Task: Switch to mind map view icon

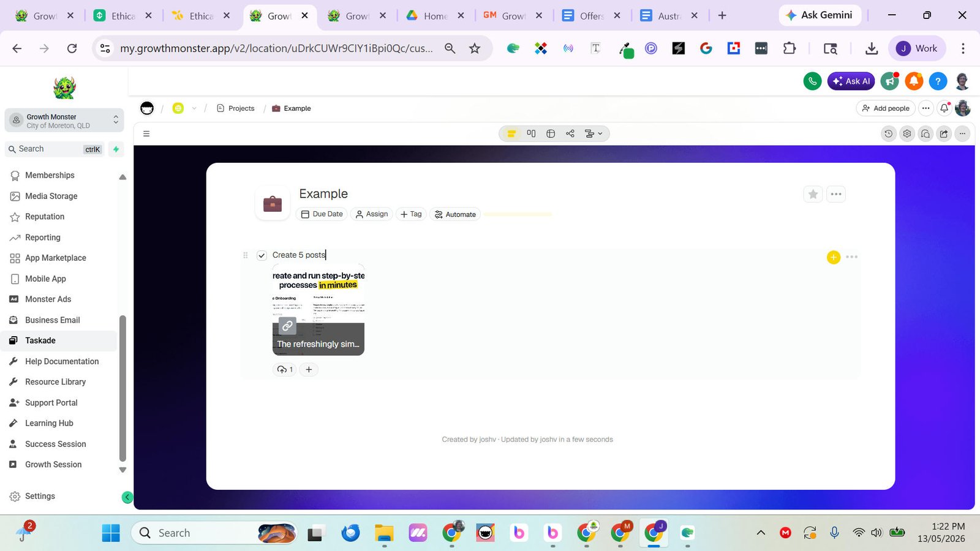Action: (570, 133)
